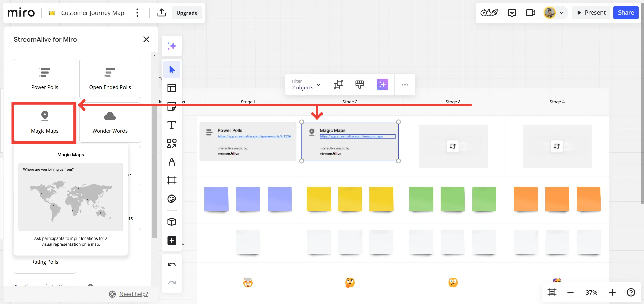Open the reactions and timer collaboration icon
The image size is (644, 304).
[x=489, y=13]
